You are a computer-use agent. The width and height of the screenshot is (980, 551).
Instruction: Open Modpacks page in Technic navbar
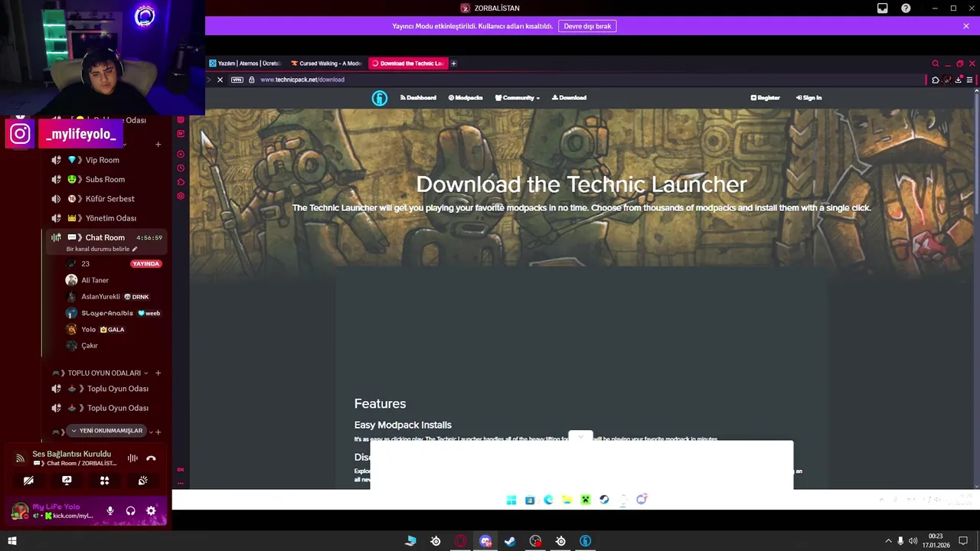click(465, 98)
